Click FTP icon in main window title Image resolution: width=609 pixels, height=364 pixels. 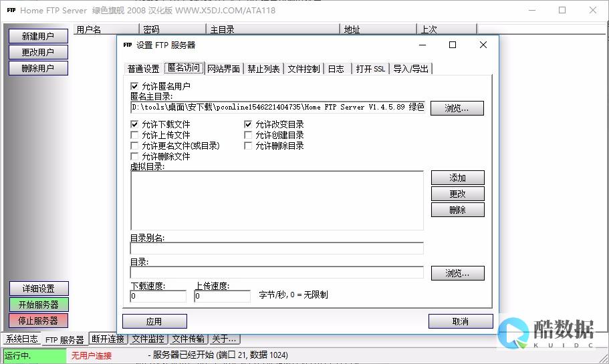[11, 10]
